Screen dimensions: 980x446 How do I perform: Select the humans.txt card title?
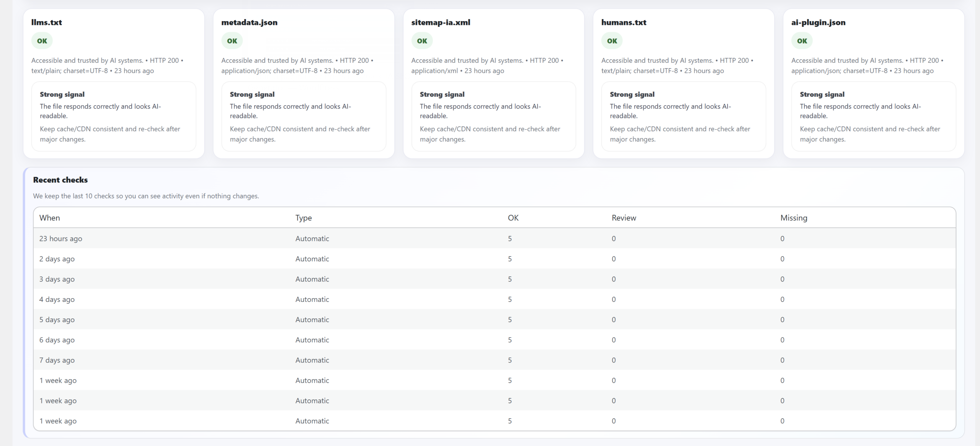pyautogui.click(x=624, y=23)
